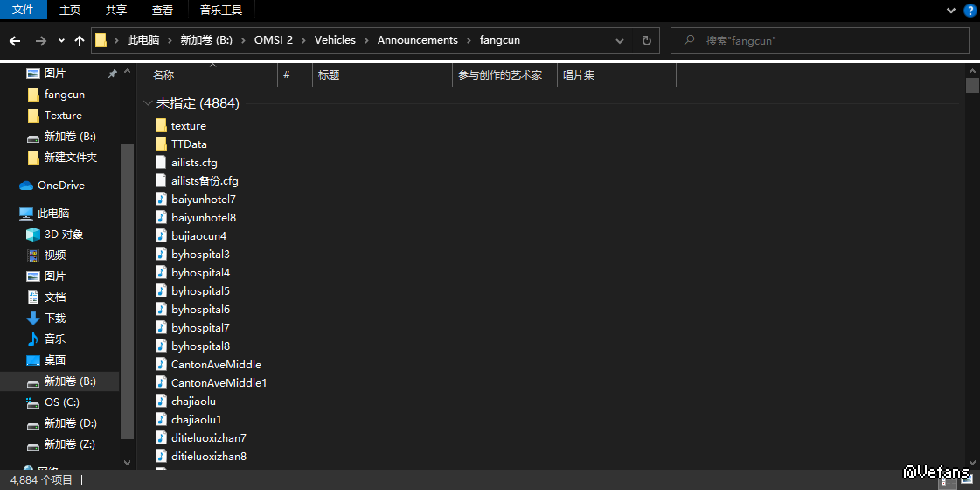Select baiyunhotel8 audio file icon
The height and width of the screenshot is (490, 980).
[161, 218]
